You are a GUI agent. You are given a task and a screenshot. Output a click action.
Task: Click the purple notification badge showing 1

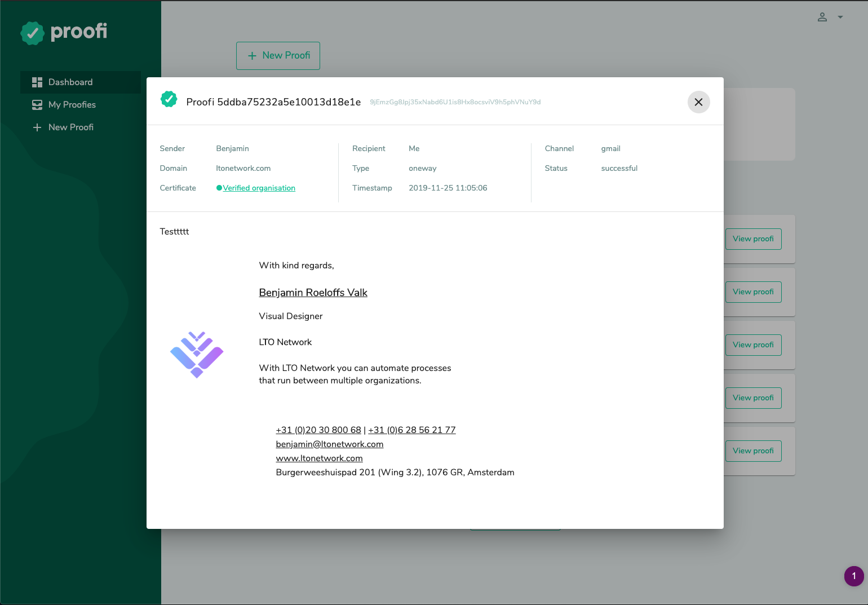[x=854, y=576]
